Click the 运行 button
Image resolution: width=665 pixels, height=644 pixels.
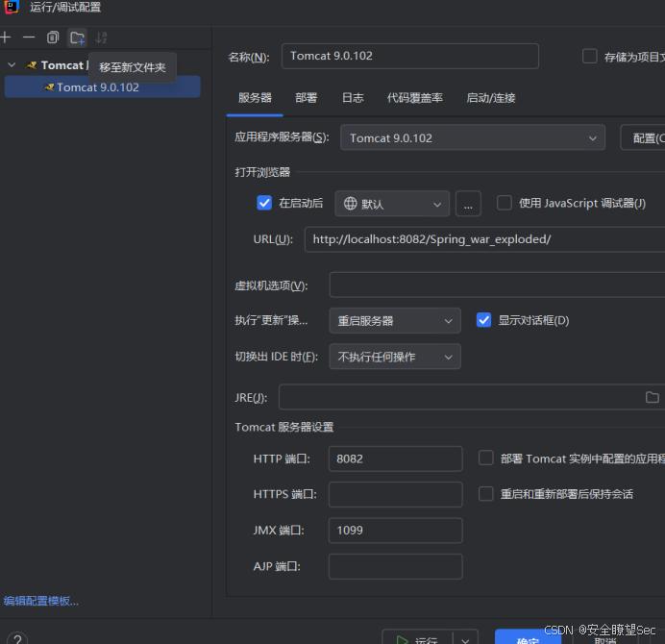pyautogui.click(x=418, y=639)
